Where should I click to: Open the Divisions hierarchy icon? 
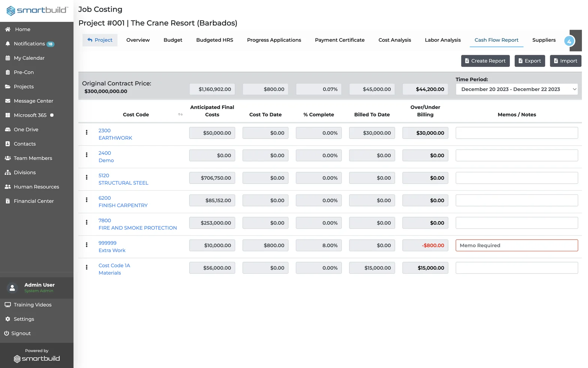(x=7, y=172)
